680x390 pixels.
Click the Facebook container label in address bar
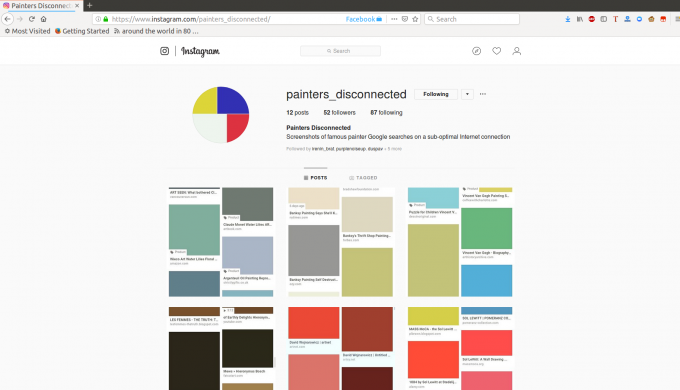pos(363,19)
